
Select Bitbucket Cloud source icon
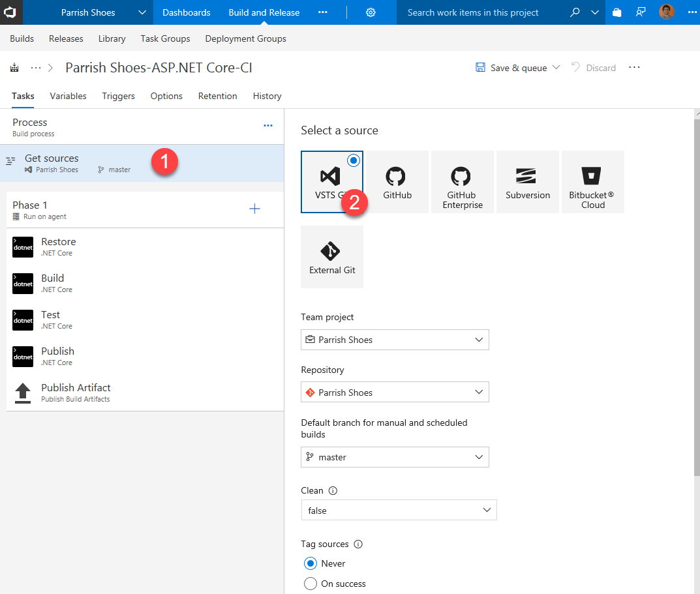592,181
